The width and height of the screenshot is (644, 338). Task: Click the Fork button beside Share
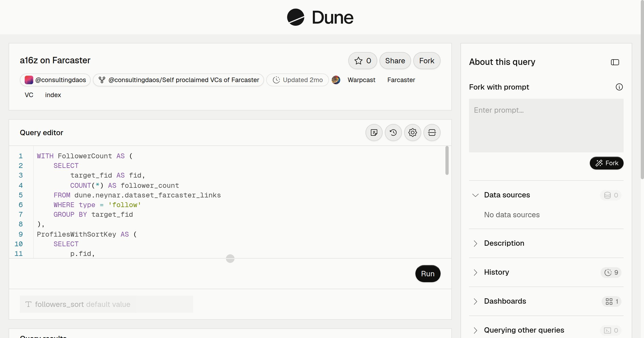pyautogui.click(x=427, y=61)
